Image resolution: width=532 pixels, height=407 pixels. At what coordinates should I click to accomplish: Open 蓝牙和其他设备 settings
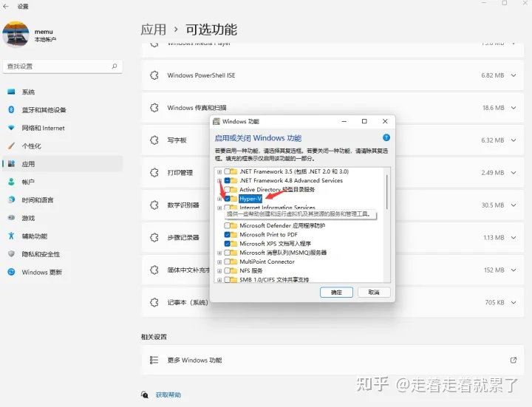pyautogui.click(x=62, y=110)
